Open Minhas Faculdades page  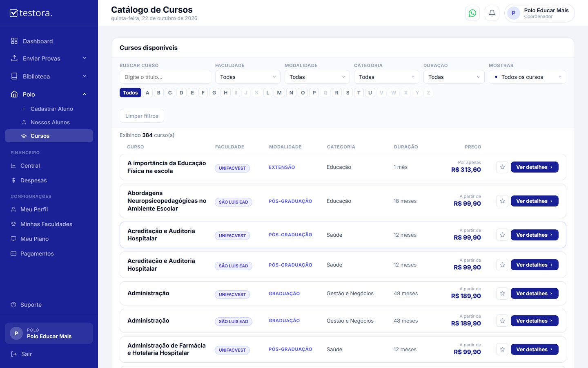(x=49, y=224)
